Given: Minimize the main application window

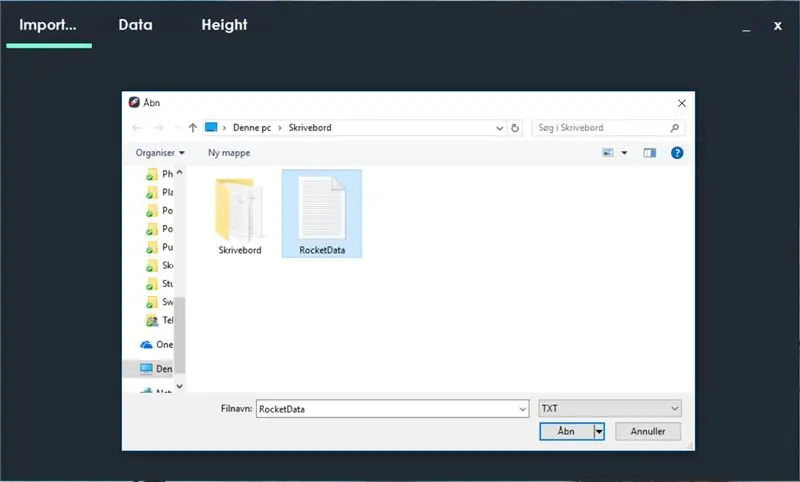Looking at the screenshot, I should 746,28.
